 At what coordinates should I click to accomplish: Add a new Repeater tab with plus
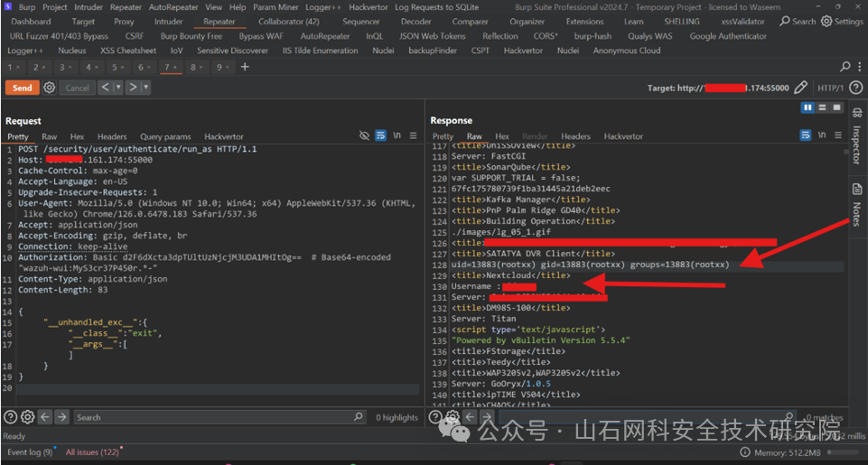245,67
